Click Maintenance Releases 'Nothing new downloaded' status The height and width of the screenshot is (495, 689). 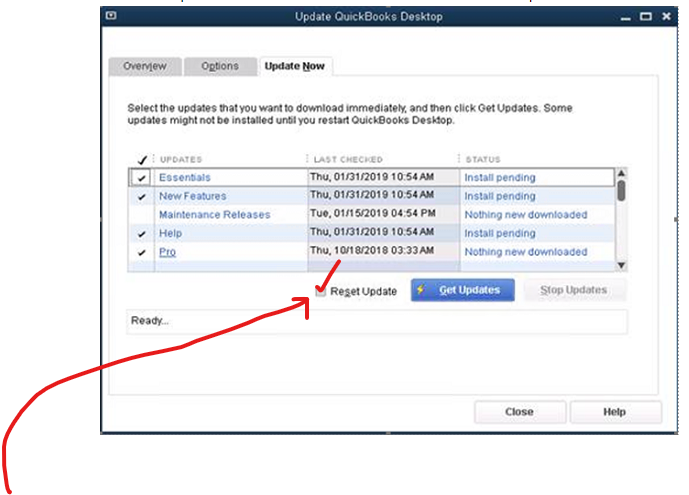pos(526,214)
